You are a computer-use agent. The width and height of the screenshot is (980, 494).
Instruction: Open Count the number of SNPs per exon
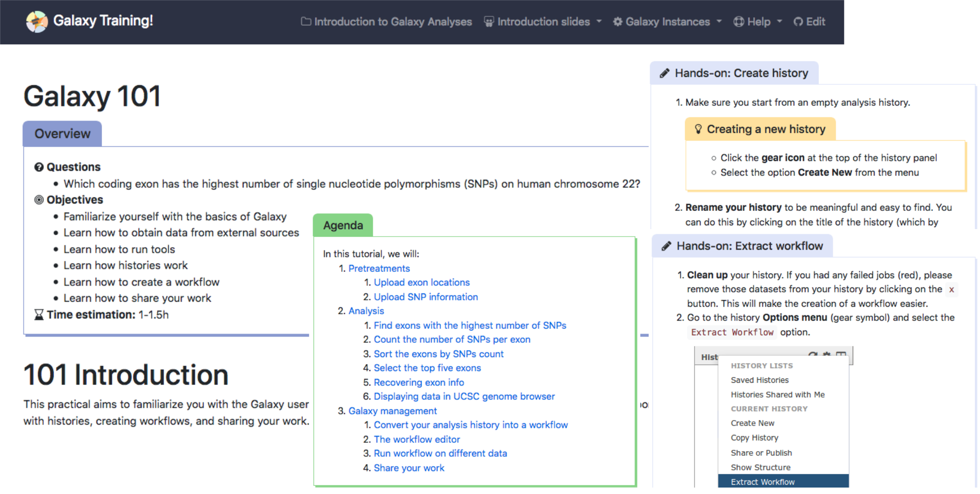coord(452,339)
